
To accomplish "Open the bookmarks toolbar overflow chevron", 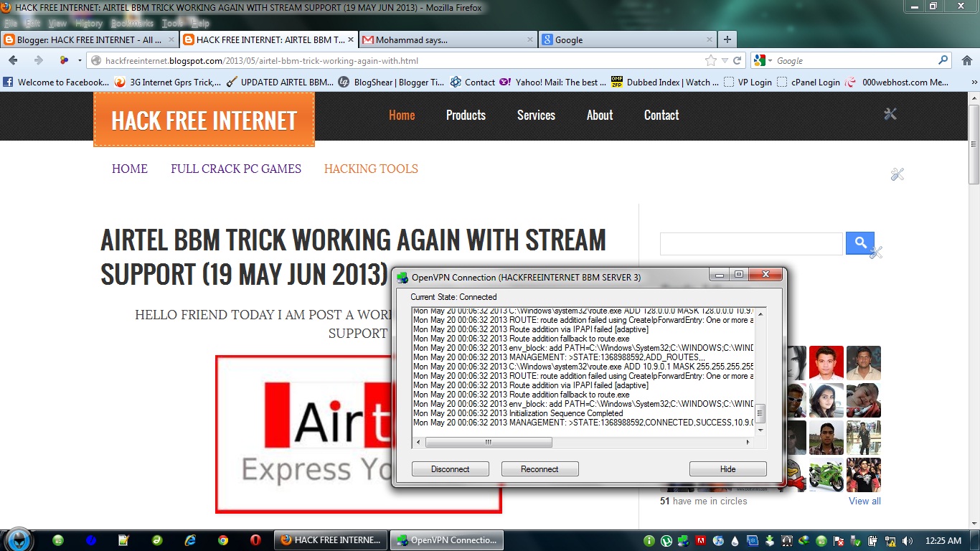I will click(974, 83).
